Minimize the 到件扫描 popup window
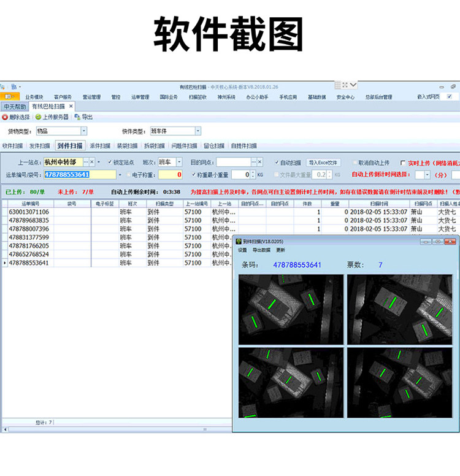This screenshot has width=460, height=476. click(426, 242)
